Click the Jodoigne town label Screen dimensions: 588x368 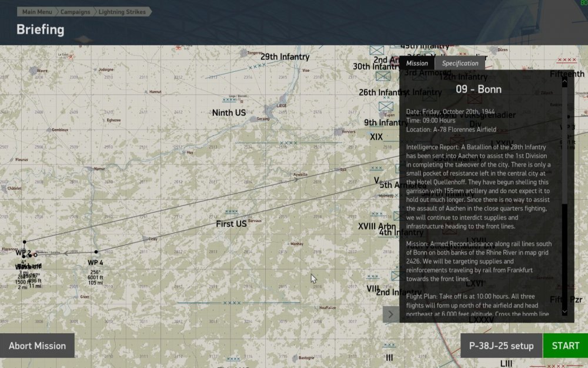[105, 69]
